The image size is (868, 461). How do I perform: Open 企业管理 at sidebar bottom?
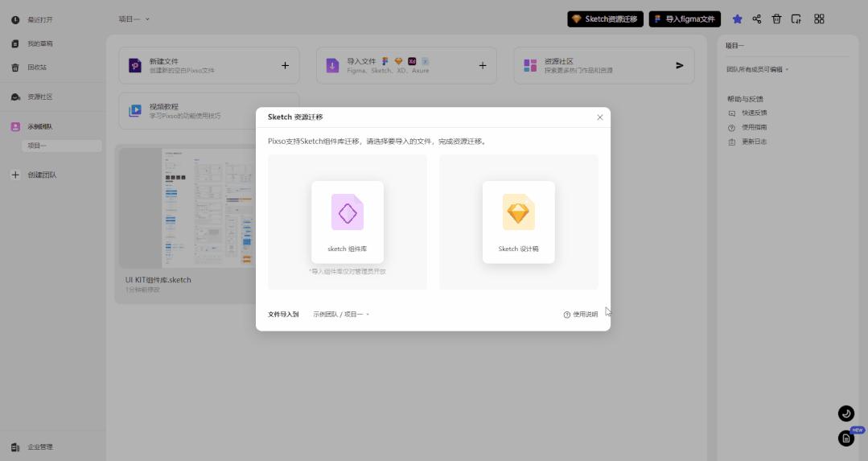click(40, 447)
